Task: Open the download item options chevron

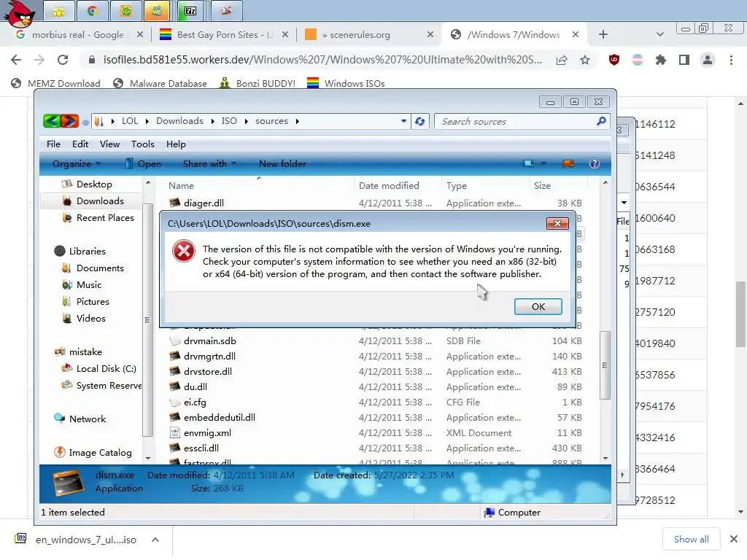Action: tap(155, 540)
